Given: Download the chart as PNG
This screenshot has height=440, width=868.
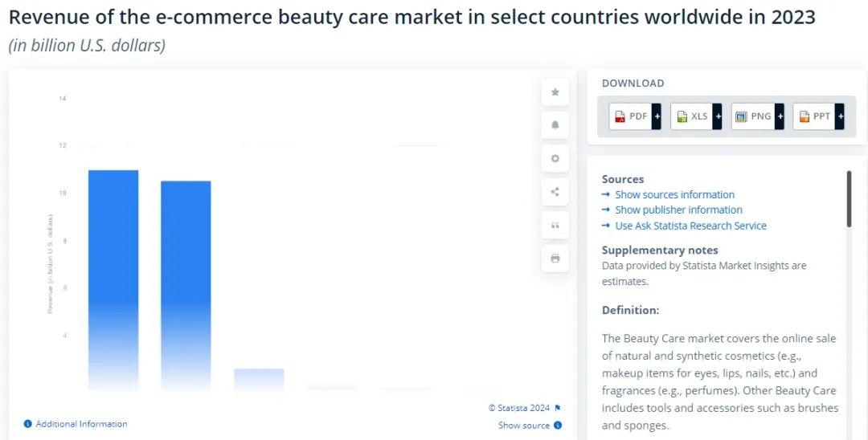Looking at the screenshot, I should (753, 116).
